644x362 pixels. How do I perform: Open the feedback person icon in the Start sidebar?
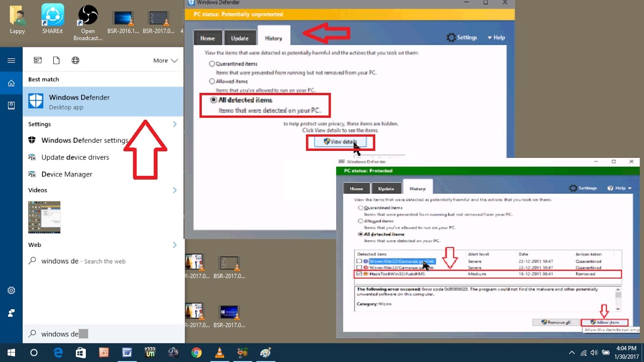tap(11, 313)
